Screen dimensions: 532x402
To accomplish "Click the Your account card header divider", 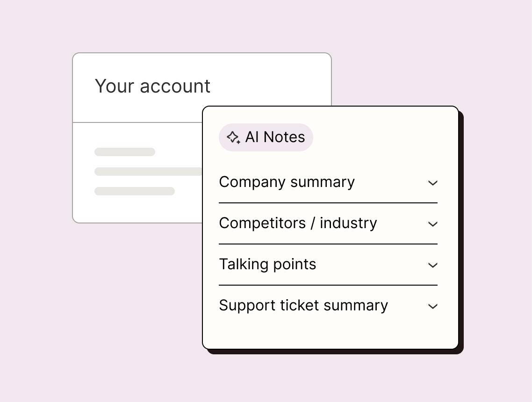I will click(137, 122).
